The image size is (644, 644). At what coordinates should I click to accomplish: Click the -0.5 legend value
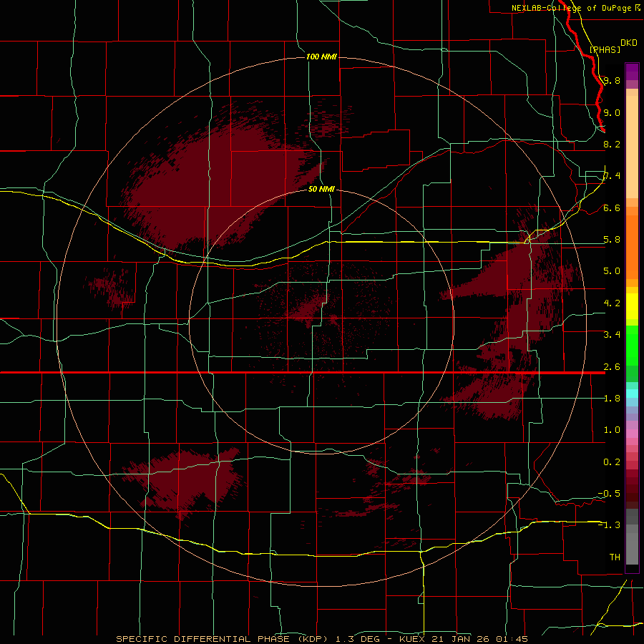click(609, 494)
